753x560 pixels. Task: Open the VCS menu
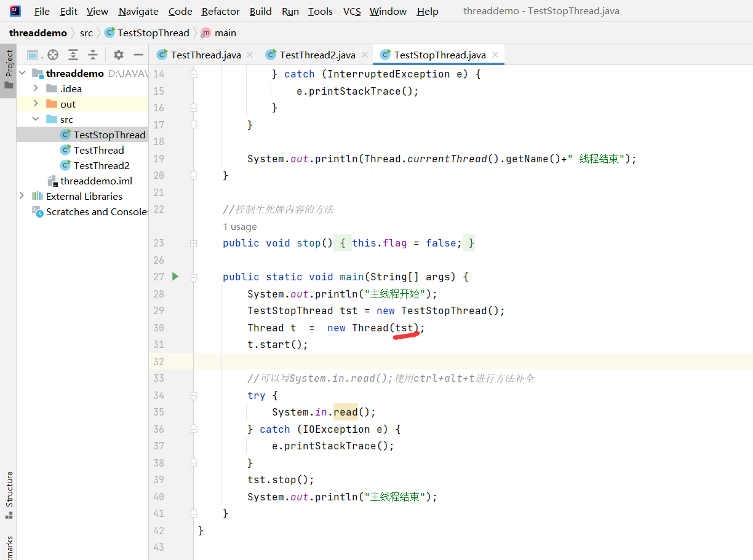pyautogui.click(x=352, y=11)
